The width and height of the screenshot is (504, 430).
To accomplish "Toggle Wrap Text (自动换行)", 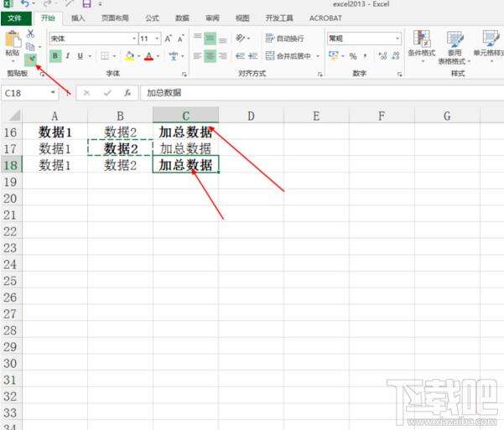I will tap(284, 39).
